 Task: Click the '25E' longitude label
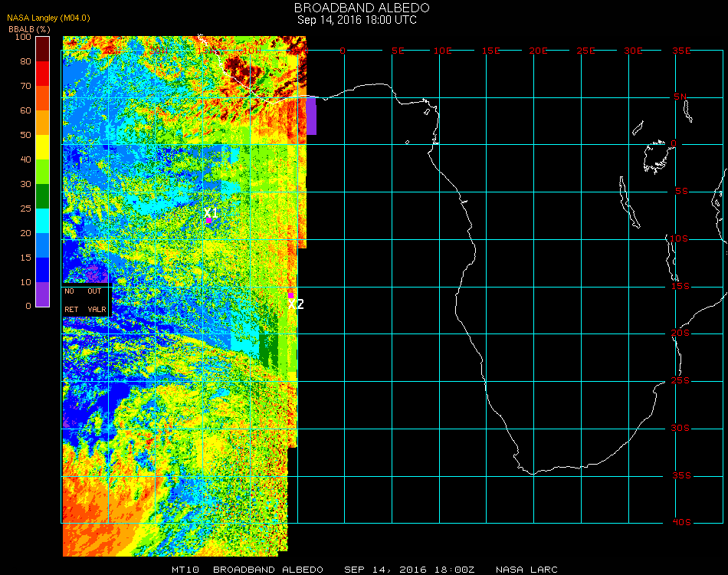[585, 51]
